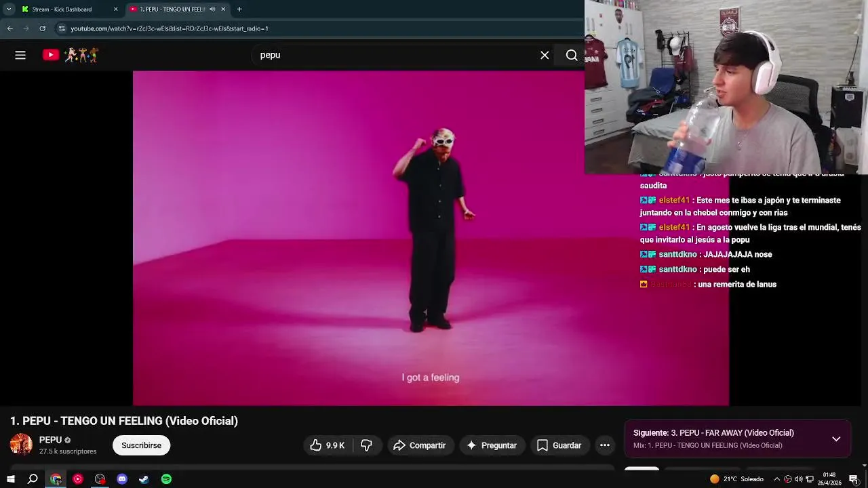
Task: Click chat message 'JAJAJAJAJA nose'
Action: (x=738, y=254)
